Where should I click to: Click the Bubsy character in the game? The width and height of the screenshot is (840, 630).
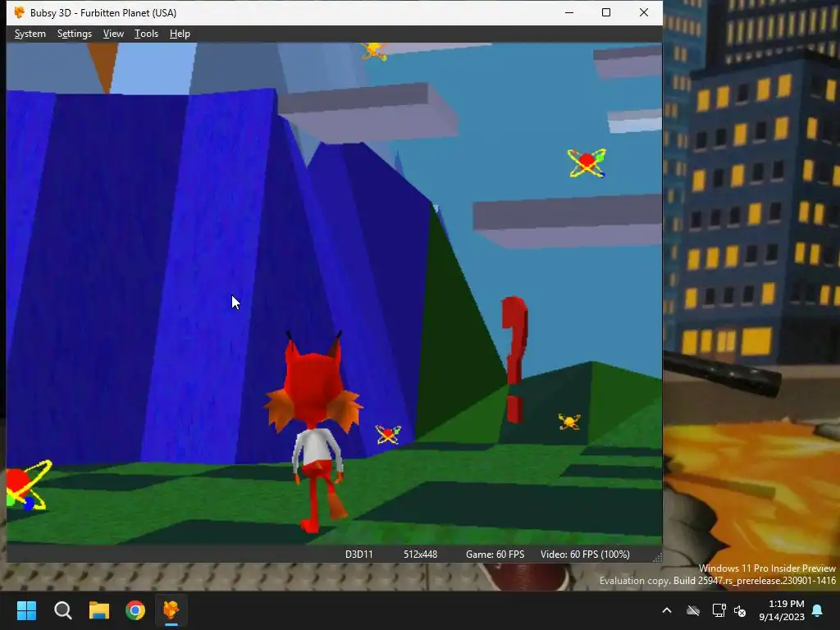[314, 431]
